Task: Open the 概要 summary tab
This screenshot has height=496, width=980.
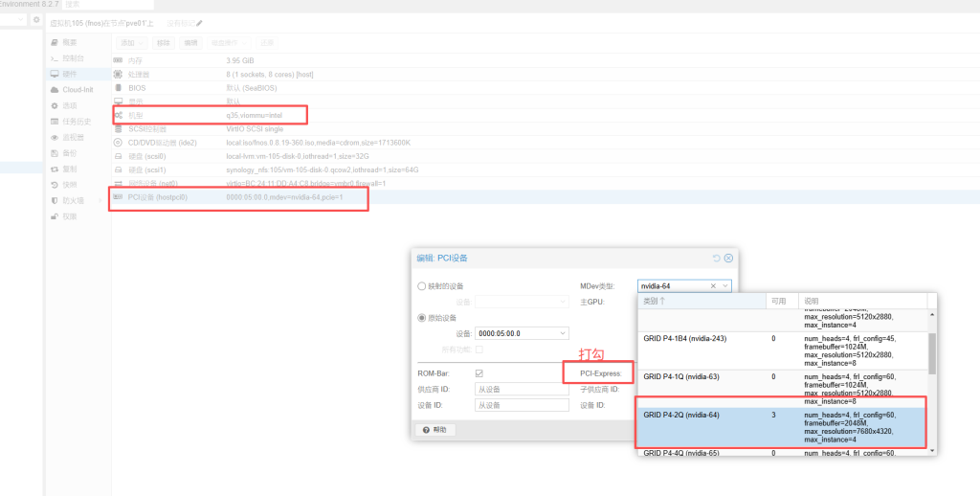Action: [69, 43]
